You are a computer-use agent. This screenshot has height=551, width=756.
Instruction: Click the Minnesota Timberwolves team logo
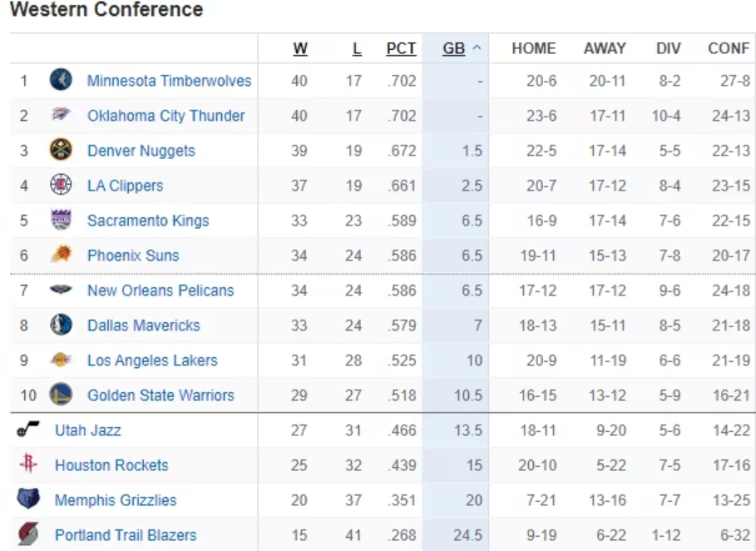pyautogui.click(x=61, y=81)
